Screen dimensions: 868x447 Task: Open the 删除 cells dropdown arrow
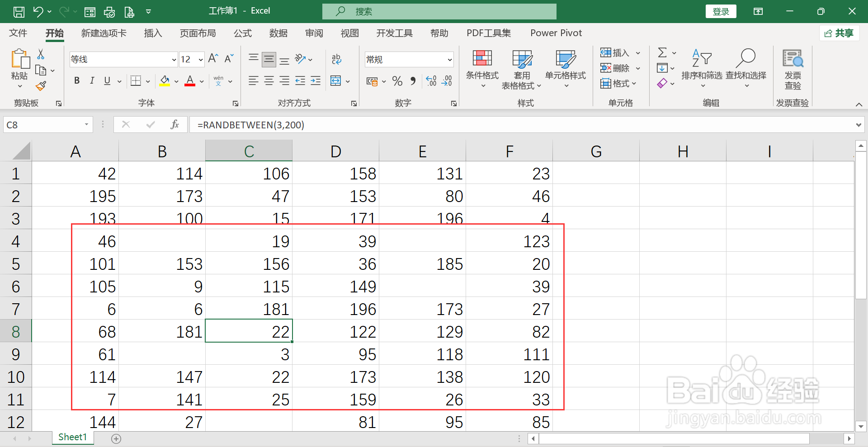click(x=638, y=68)
